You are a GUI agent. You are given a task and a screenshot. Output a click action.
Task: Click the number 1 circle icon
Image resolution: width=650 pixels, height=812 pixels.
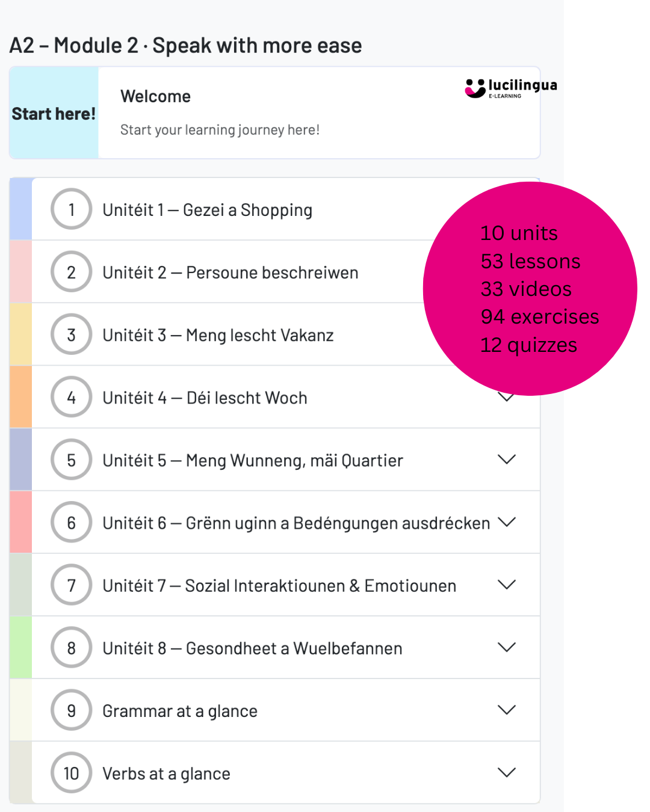tap(72, 210)
